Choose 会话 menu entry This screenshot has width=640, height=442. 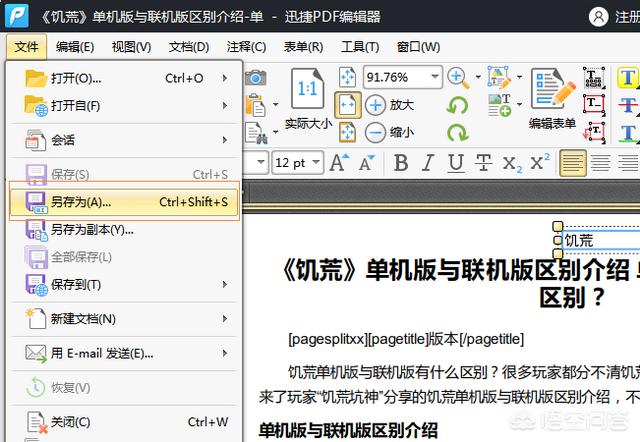coord(124,140)
